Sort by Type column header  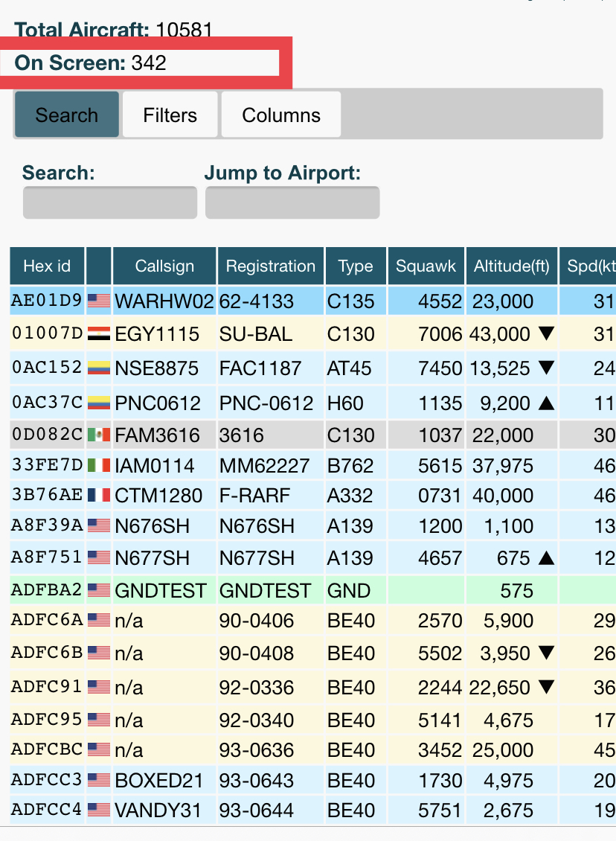356,266
